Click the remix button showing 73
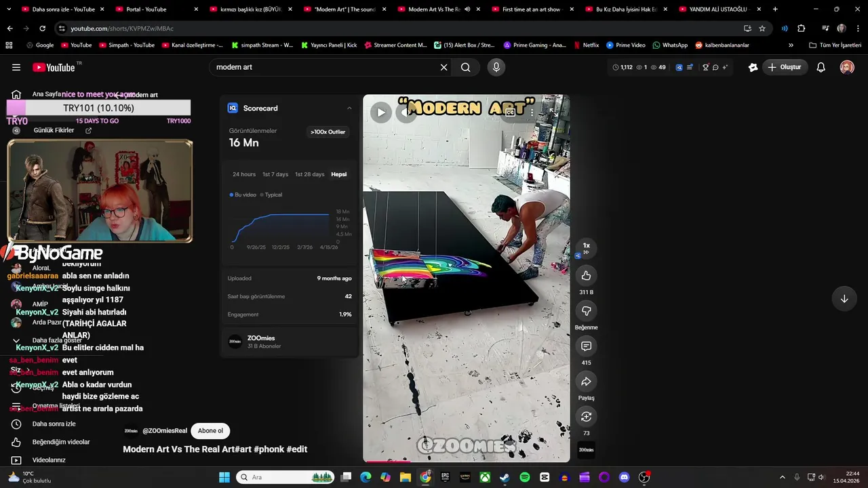Screen dimensions: 868x488 click(586, 417)
